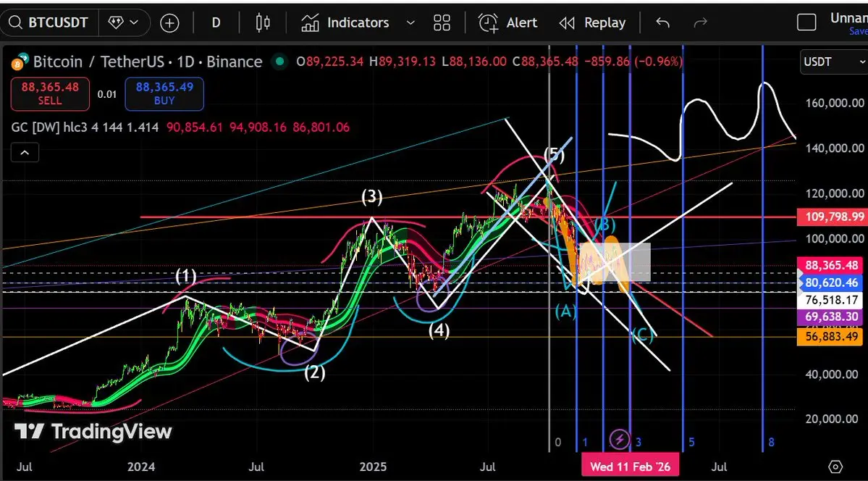Click the lightning event marker on time axis
The width and height of the screenshot is (868, 481).
620,440
